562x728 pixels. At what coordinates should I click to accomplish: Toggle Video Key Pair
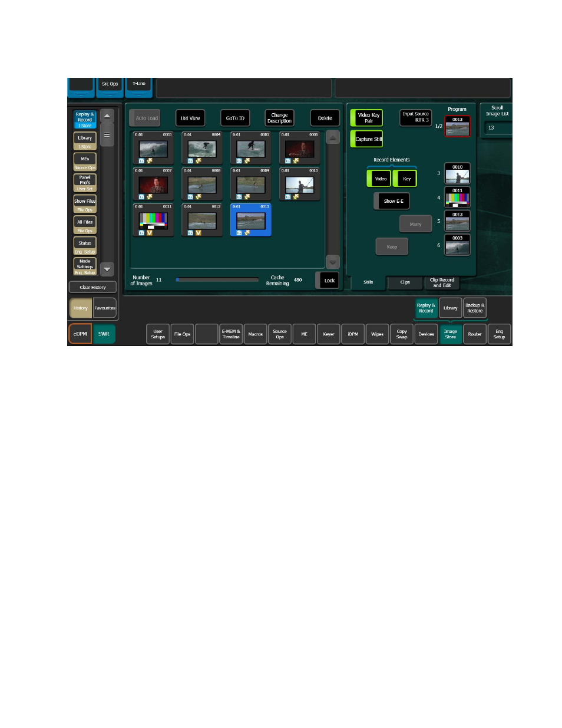(x=367, y=118)
